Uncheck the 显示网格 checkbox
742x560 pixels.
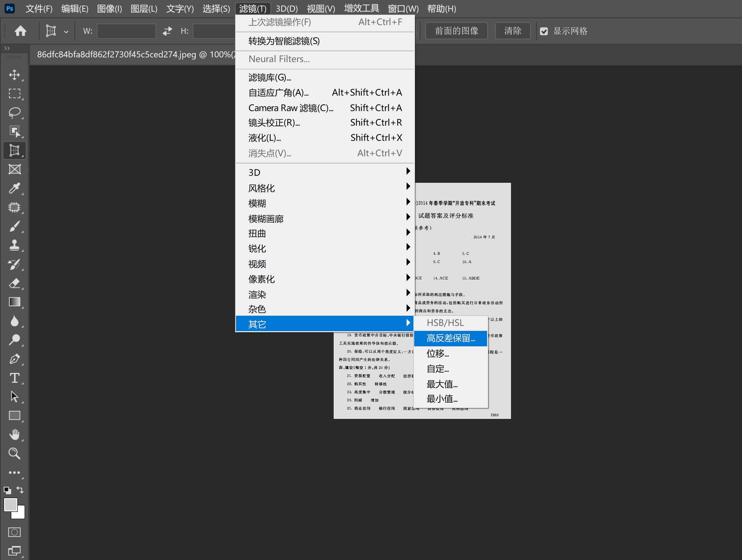pyautogui.click(x=544, y=31)
